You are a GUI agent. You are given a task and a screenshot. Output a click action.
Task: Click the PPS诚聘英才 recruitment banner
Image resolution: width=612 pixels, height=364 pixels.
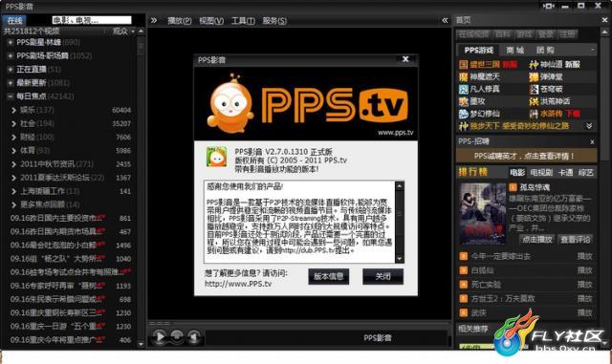pos(527,156)
